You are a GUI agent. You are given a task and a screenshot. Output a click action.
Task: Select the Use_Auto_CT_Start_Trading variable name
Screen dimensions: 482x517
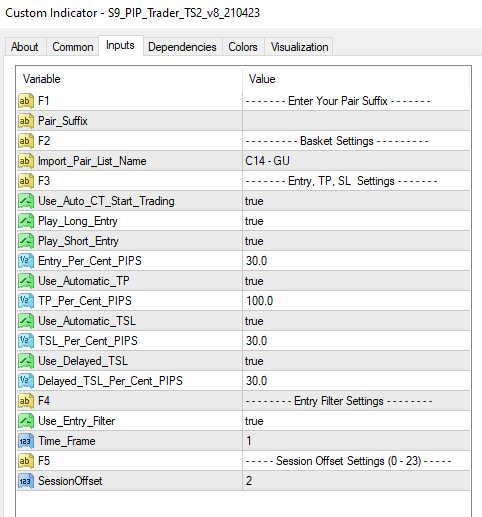[106, 201]
